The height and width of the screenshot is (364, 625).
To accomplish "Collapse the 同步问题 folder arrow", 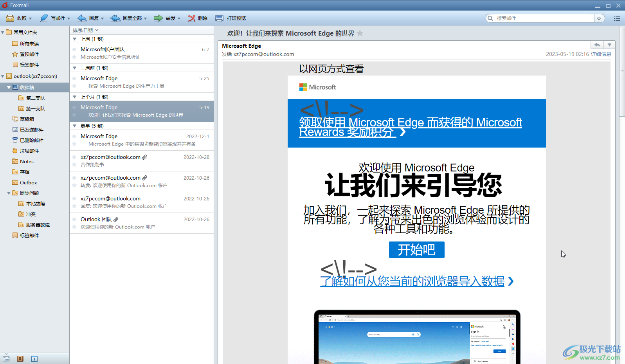I will tap(9, 193).
